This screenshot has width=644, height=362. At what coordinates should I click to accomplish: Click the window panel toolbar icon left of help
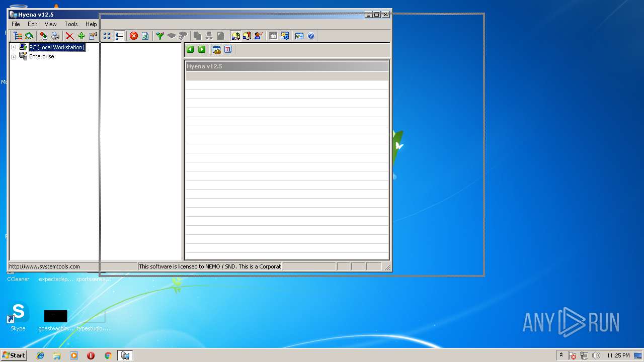pyautogui.click(x=299, y=36)
